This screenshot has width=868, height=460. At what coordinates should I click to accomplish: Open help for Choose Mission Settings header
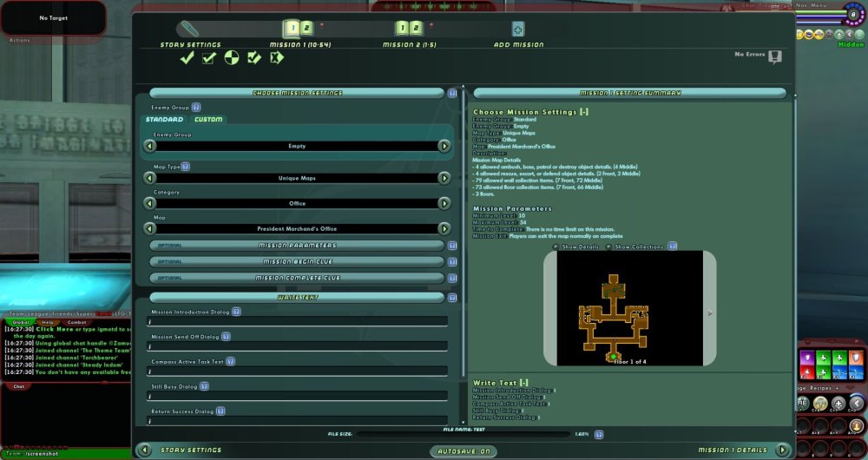(452, 93)
